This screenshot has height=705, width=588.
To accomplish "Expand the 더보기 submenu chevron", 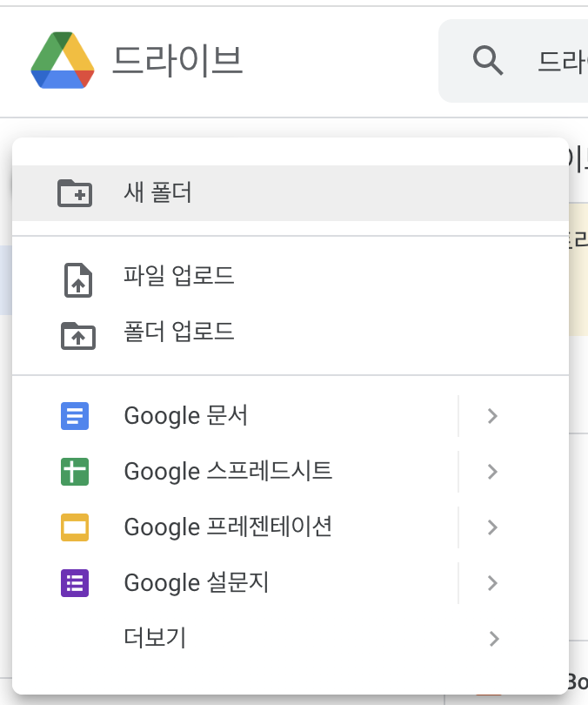I will click(x=494, y=639).
